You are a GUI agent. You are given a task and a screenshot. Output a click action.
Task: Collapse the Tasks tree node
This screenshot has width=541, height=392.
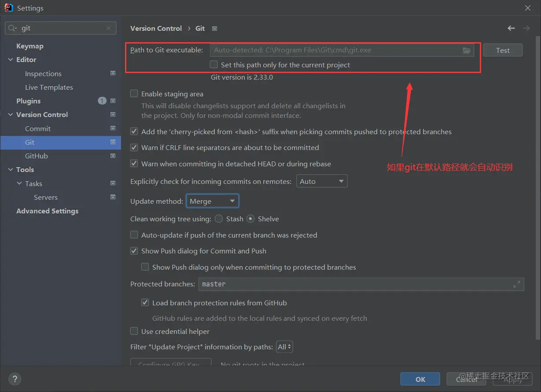[x=19, y=183]
